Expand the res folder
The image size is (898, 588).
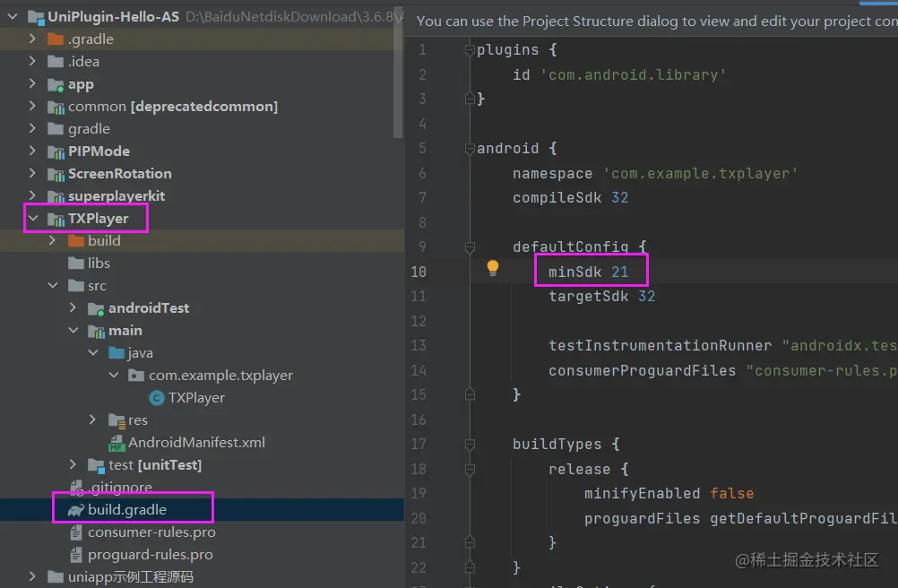pos(93,419)
